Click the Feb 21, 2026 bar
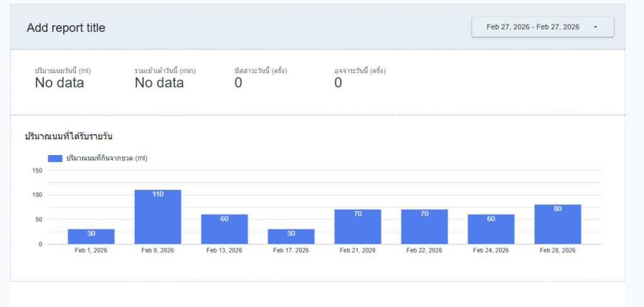Viewport: 644px width, 307px height. coord(358,227)
